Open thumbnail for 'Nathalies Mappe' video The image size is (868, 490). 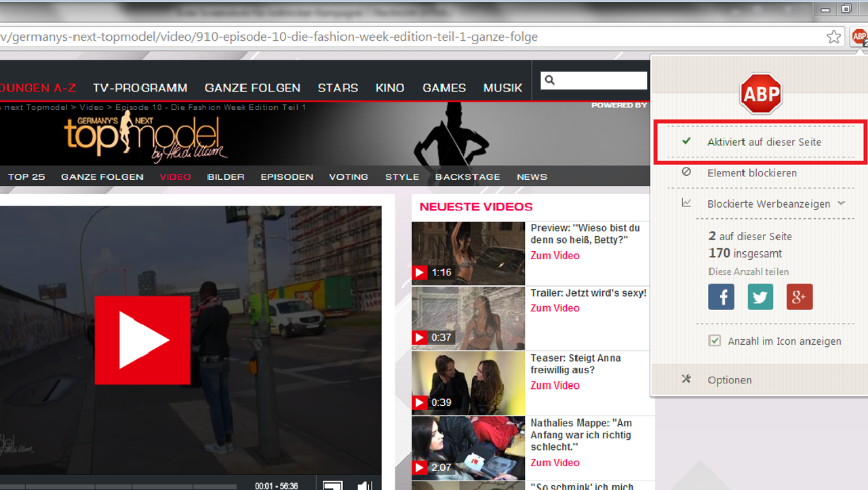[468, 448]
